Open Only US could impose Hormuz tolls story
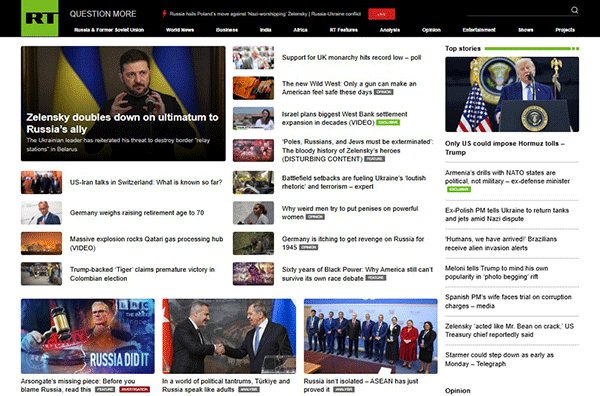Image resolution: width=600 pixels, height=396 pixels. point(504,148)
